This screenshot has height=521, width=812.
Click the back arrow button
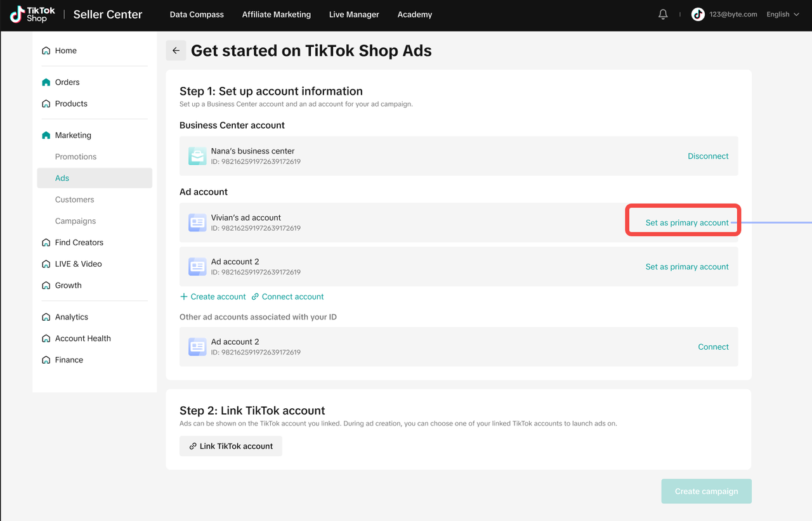pos(176,51)
